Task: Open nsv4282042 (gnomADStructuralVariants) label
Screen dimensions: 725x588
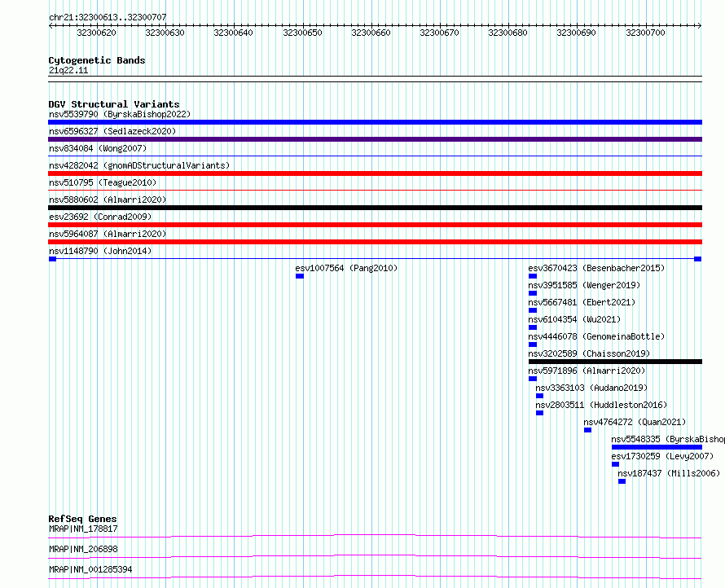Action: tap(139, 165)
